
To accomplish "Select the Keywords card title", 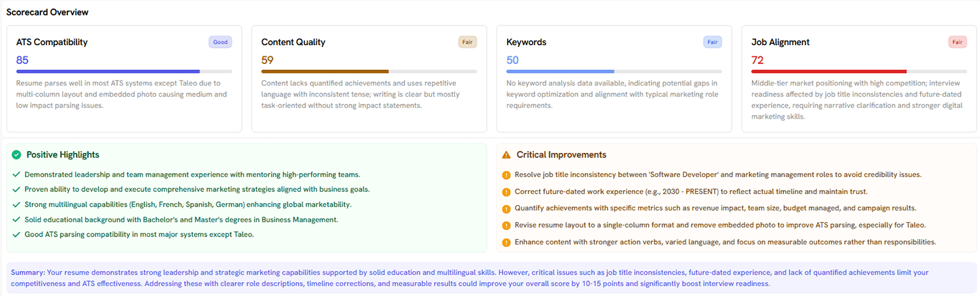I will (x=526, y=42).
